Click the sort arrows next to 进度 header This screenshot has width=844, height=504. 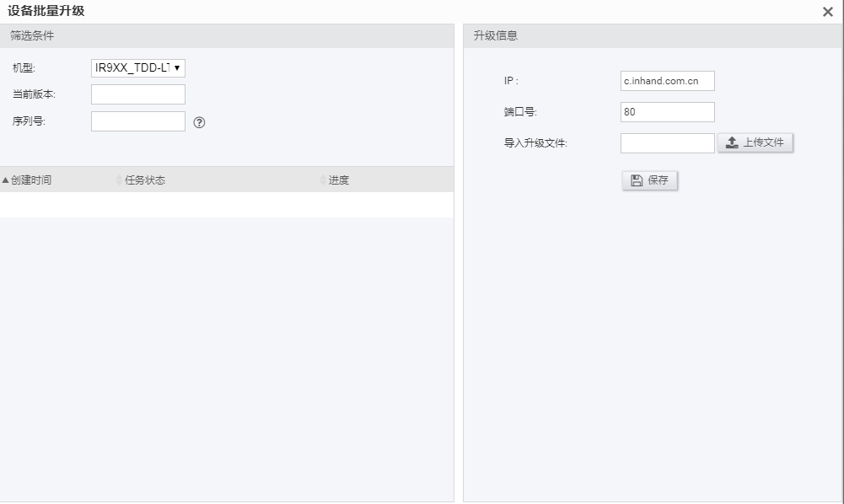coord(322,179)
